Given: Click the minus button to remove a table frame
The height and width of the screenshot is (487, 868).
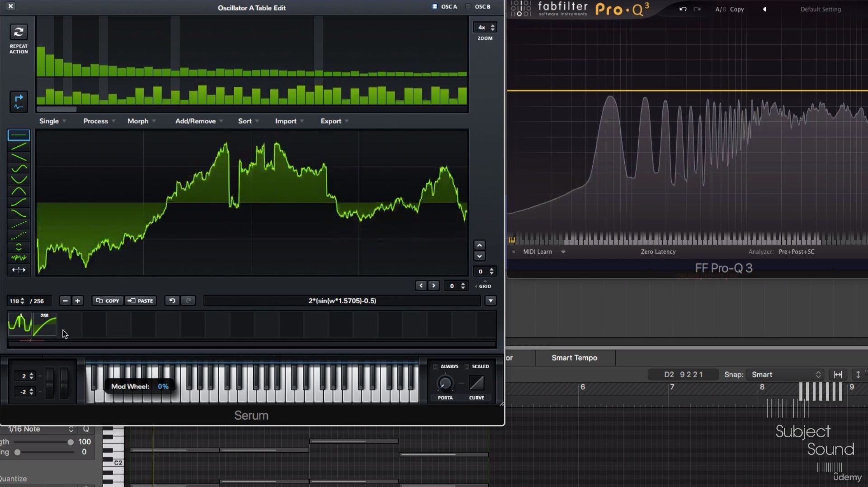Looking at the screenshot, I should [65, 301].
